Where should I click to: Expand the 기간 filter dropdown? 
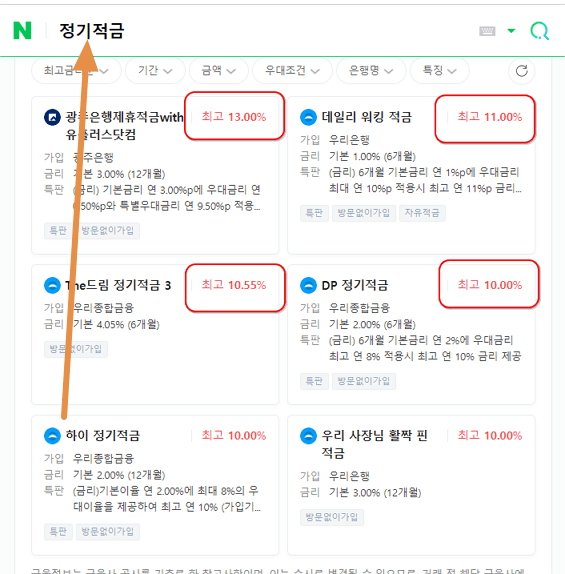[155, 71]
